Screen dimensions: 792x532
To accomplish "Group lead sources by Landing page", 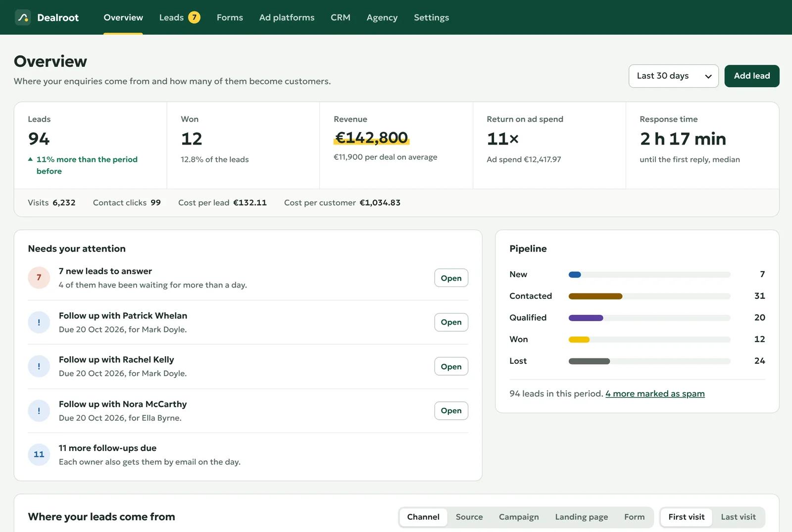I will point(582,517).
